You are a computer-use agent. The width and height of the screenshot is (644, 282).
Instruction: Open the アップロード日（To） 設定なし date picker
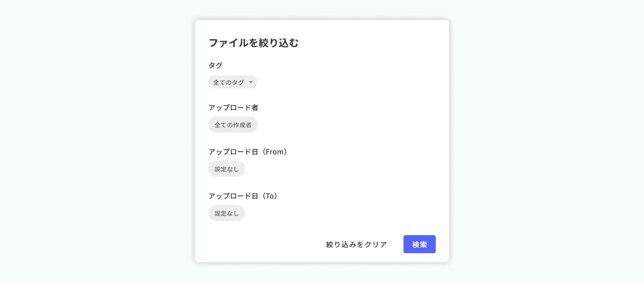[226, 213]
